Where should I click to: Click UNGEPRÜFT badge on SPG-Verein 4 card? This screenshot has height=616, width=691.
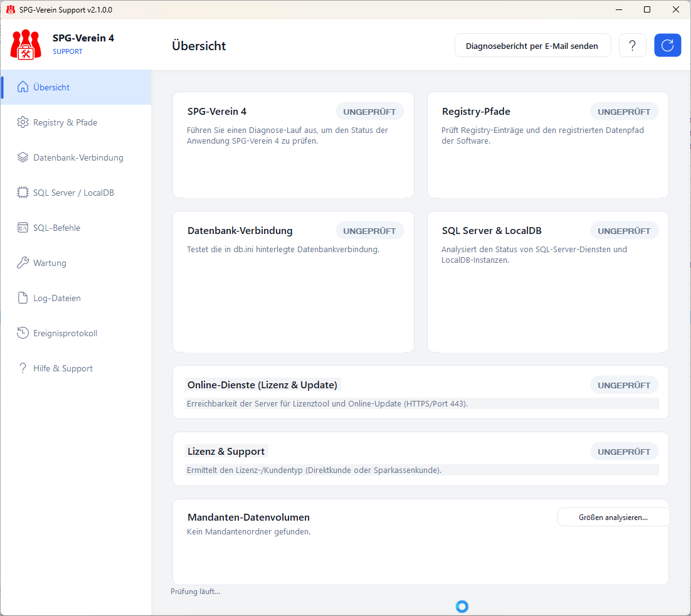(x=369, y=112)
